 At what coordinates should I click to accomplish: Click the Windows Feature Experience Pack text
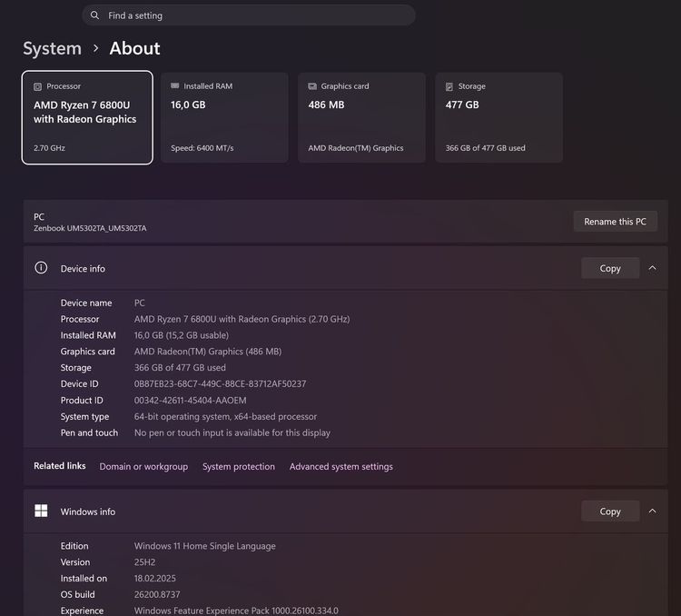pos(236,611)
